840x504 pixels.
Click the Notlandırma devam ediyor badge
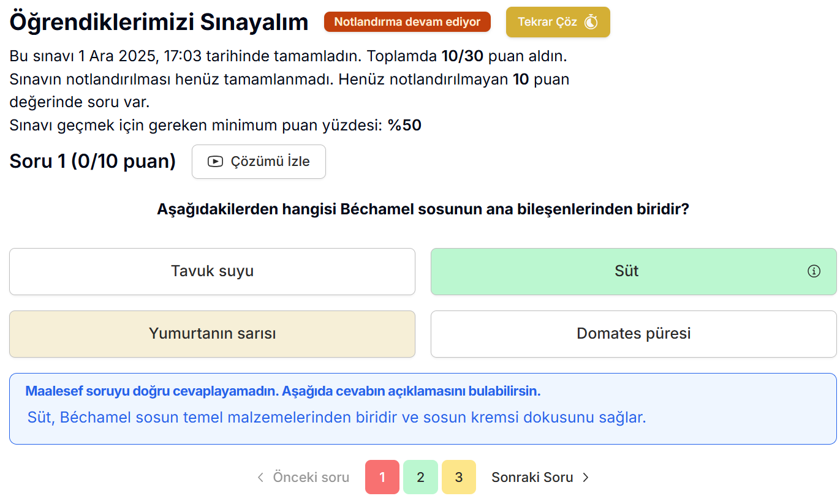pyautogui.click(x=407, y=22)
